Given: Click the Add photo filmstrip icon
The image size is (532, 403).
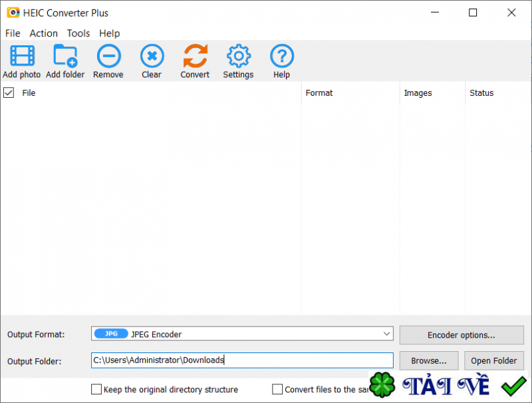Looking at the screenshot, I should click(22, 56).
